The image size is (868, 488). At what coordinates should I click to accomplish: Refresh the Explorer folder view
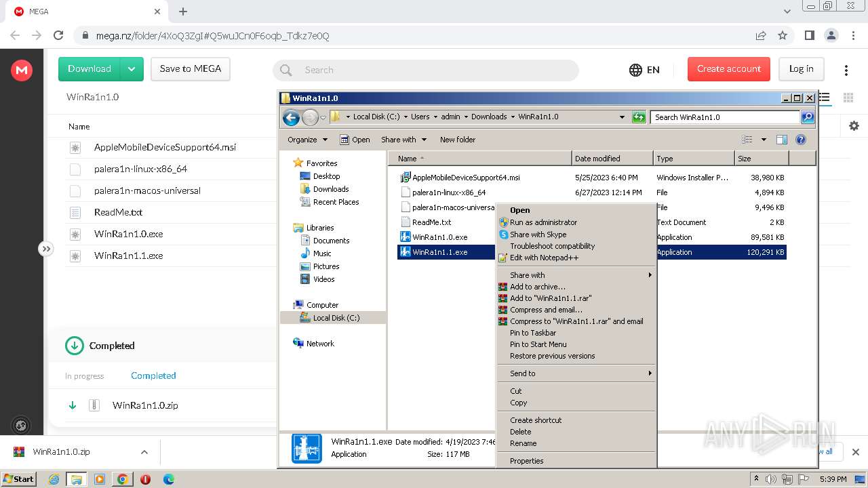tap(638, 117)
